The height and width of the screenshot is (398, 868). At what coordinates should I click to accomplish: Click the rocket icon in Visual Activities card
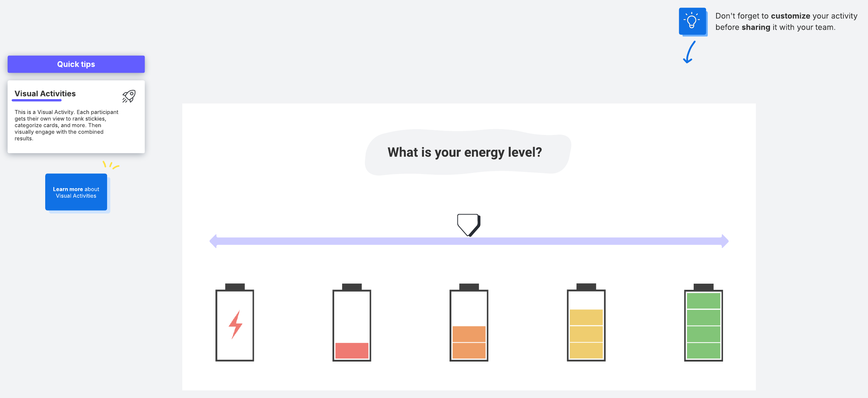coord(129,96)
